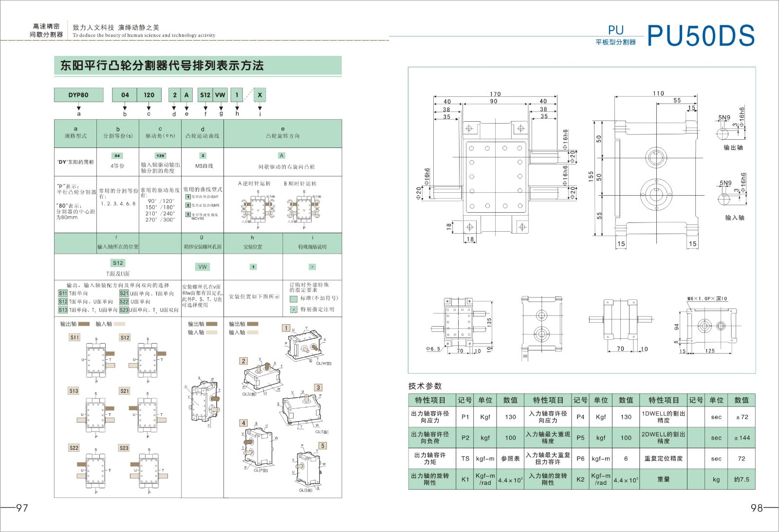
Task: Click the ±72 value cell
Action: (x=742, y=417)
